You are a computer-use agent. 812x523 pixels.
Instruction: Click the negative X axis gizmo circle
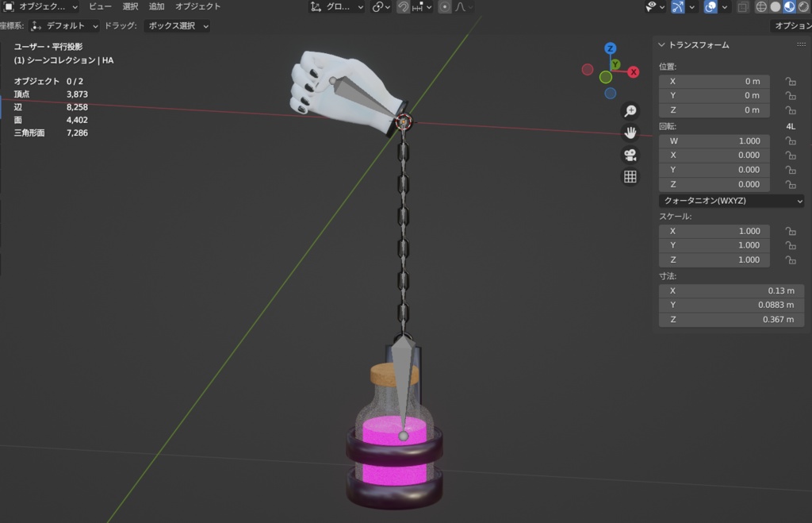(x=588, y=70)
